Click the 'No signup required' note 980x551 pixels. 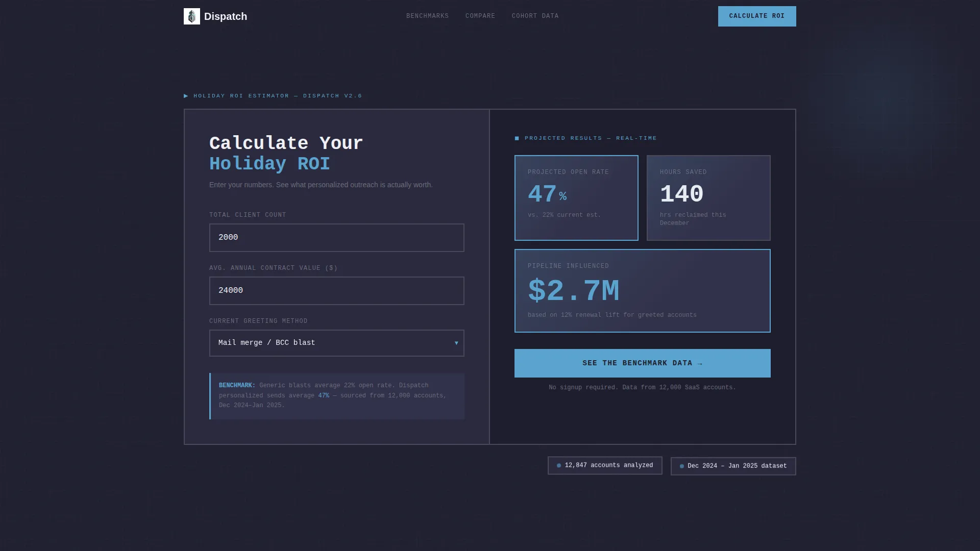(643, 388)
